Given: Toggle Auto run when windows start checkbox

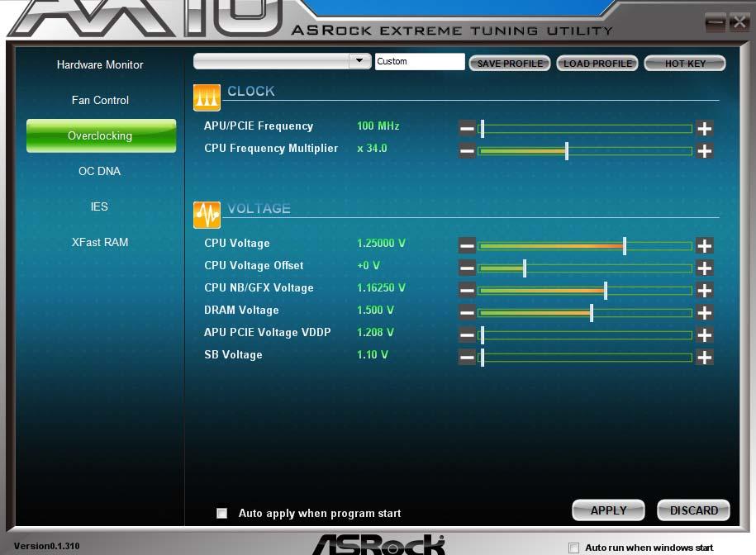Looking at the screenshot, I should pos(573,548).
